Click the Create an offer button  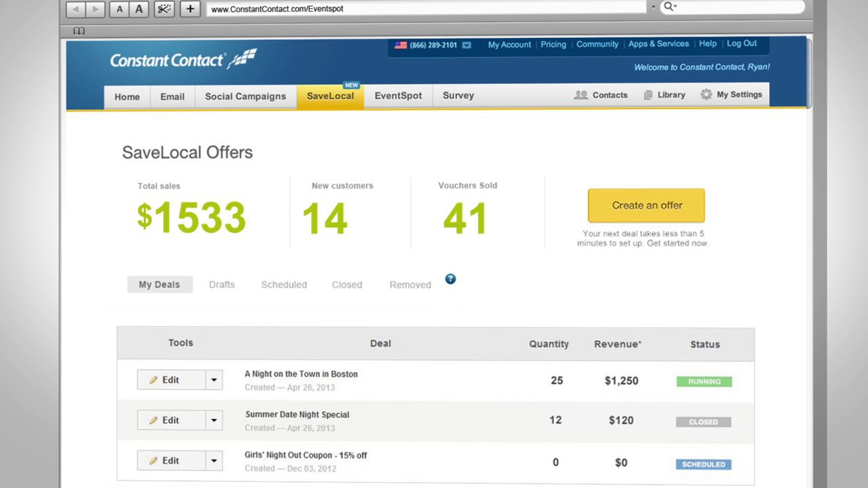coord(646,205)
